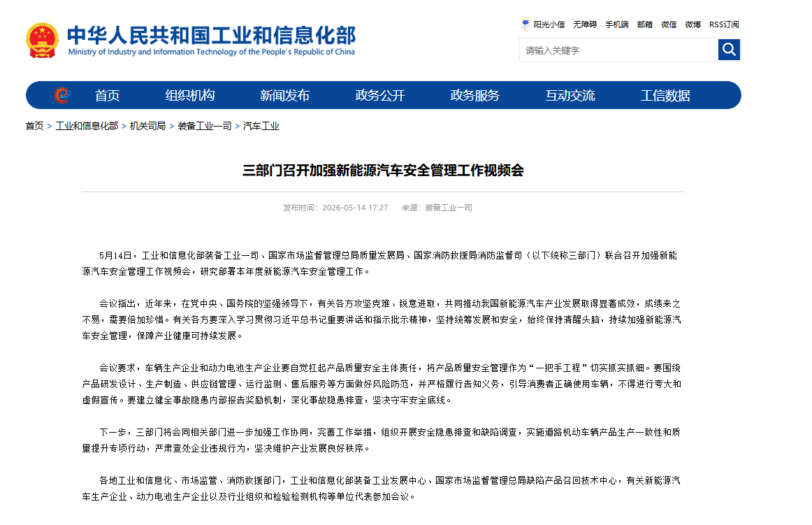Click article title 三部门召开加强新能源汽车安全管理工作视频会
812x525 pixels.
tap(383, 170)
